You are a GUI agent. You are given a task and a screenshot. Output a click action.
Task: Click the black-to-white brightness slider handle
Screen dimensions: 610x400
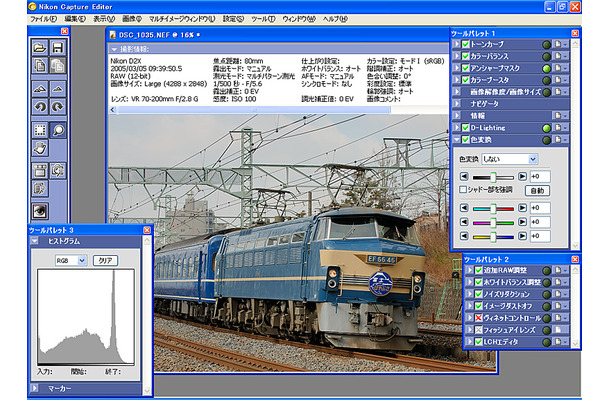(493, 177)
